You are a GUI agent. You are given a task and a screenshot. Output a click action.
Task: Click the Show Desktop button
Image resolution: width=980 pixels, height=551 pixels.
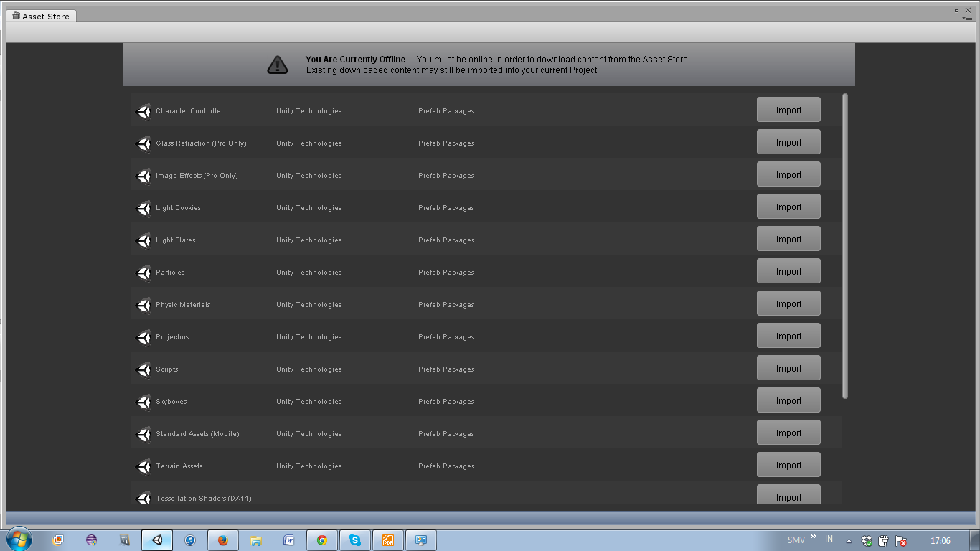click(975, 540)
